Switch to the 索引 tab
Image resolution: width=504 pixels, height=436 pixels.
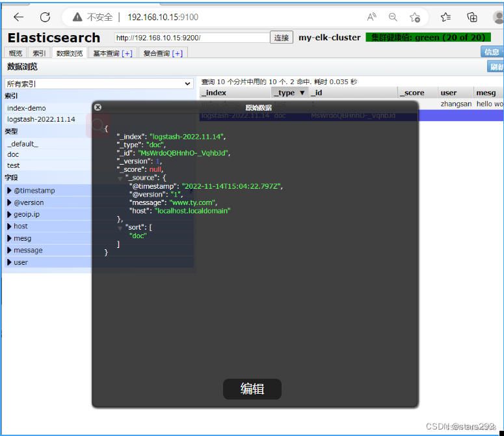(39, 53)
